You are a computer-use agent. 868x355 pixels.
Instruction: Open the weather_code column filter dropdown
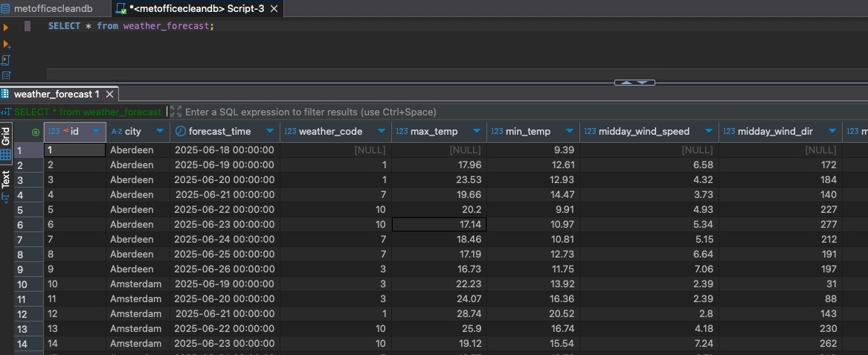point(382,131)
